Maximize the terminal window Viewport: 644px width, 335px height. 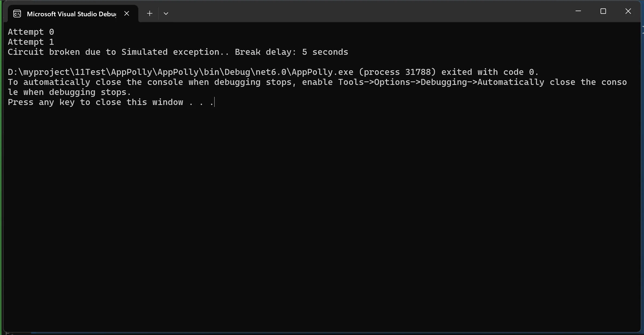point(603,11)
